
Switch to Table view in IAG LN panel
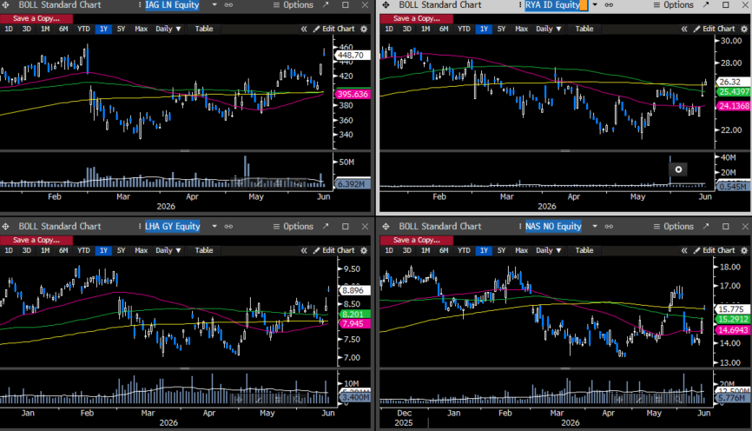tap(204, 29)
